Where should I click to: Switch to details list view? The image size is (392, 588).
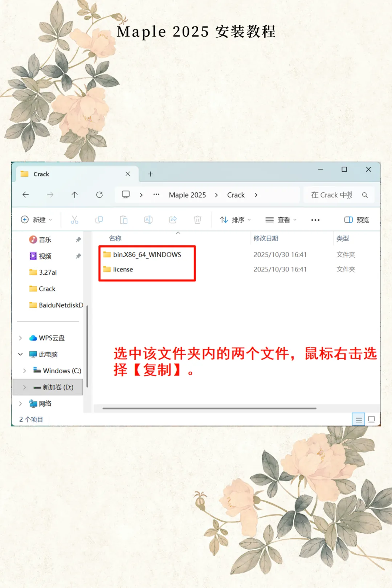tap(359, 419)
